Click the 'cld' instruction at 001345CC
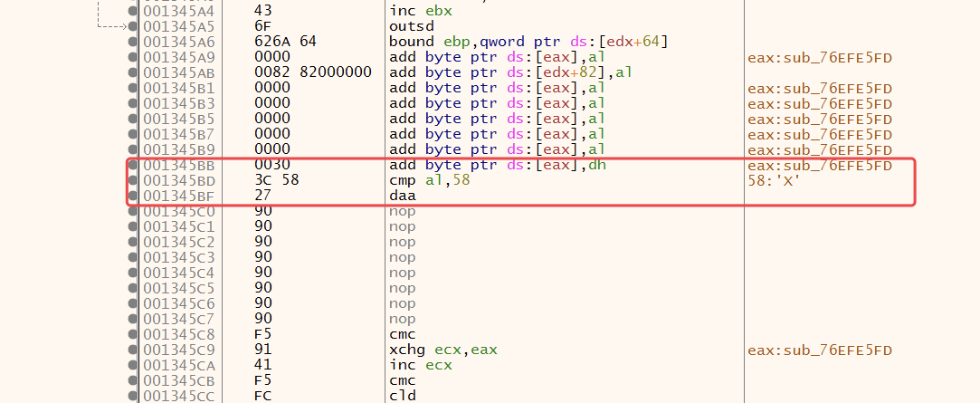 coord(401,396)
